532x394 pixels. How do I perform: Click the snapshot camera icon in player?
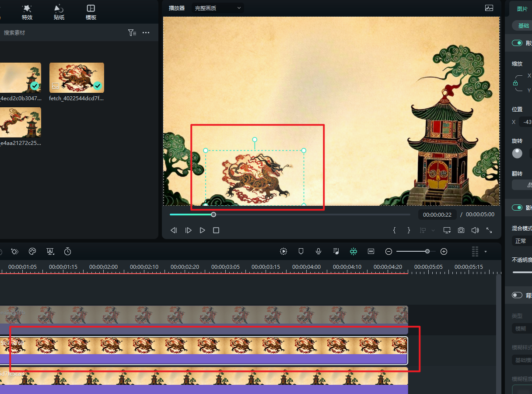click(x=461, y=230)
